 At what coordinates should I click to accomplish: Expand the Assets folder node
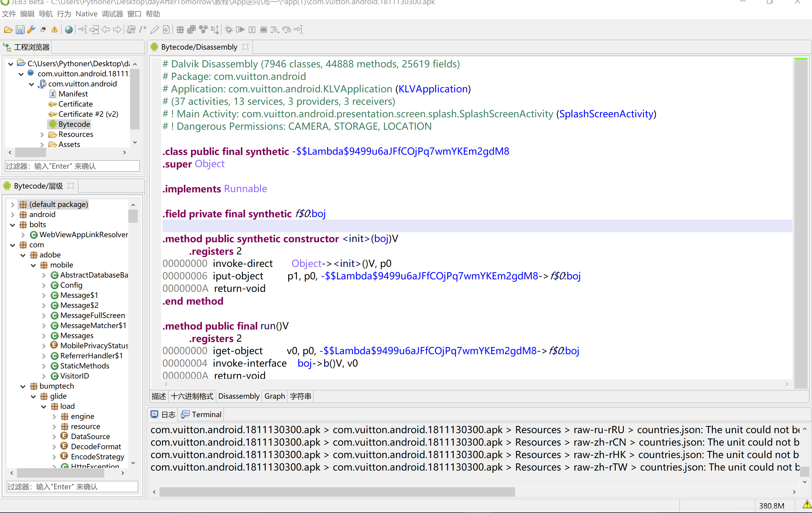[42, 145]
